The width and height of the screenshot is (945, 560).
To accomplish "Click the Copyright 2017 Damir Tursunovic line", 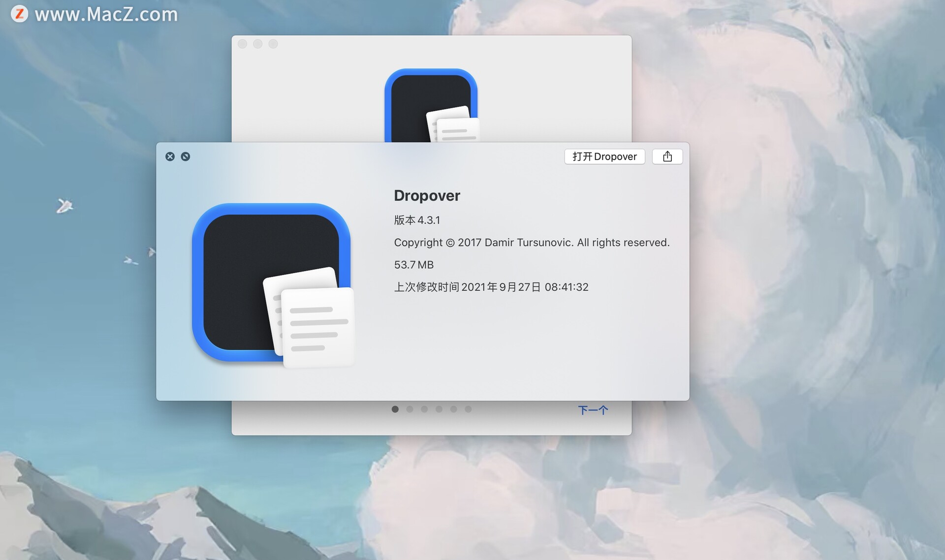I will [532, 243].
